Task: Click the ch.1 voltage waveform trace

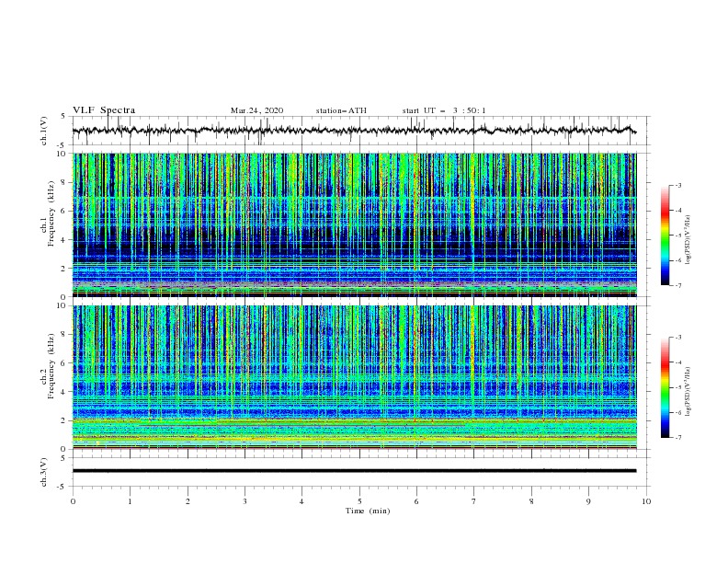Action: click(354, 131)
